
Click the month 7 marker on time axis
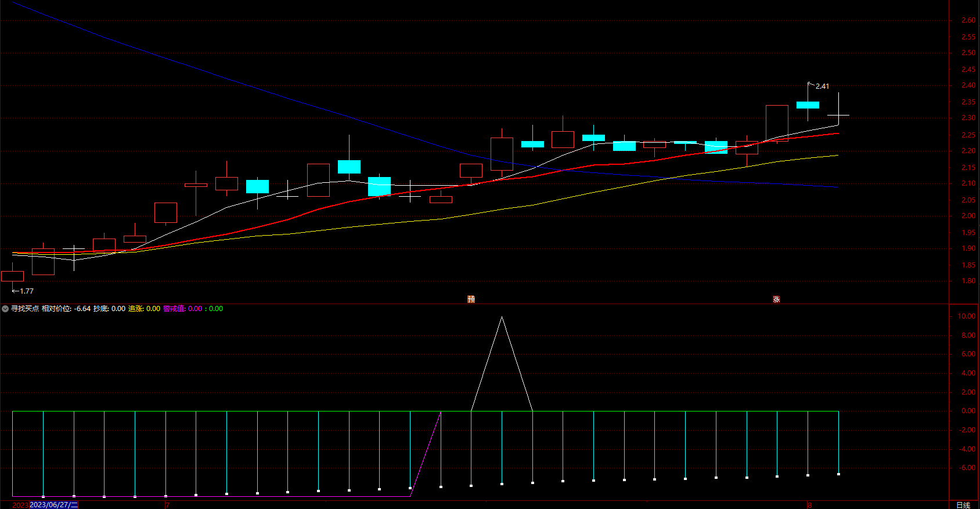pyautogui.click(x=167, y=505)
